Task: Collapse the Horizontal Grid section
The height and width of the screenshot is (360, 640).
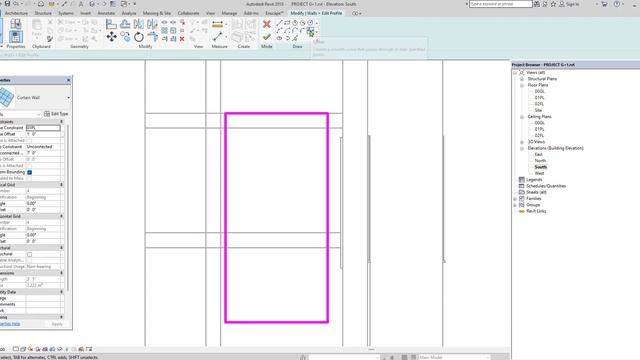Action: click(x=62, y=216)
